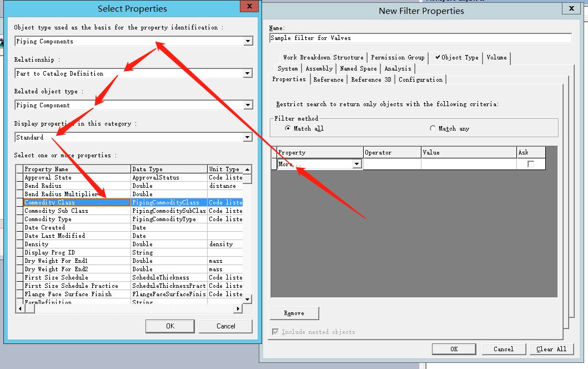Switch to the System tab
The height and width of the screenshot is (369, 588).
point(288,68)
